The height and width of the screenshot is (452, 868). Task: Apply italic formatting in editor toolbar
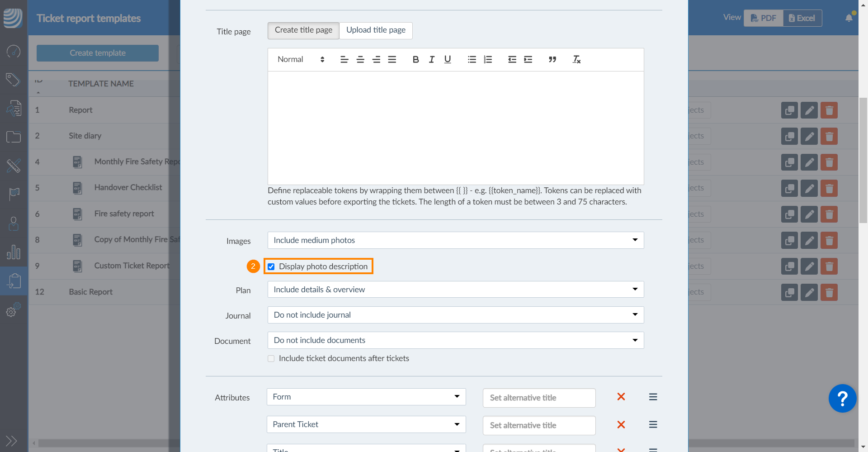pos(431,59)
